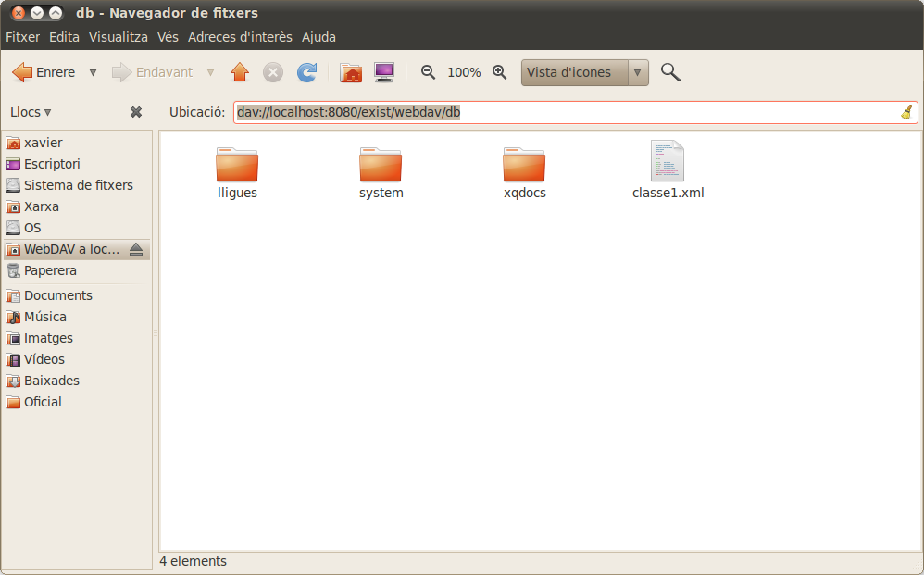The image size is (924, 575).
Task: Click the reload icon in toolbar
Action: click(x=306, y=72)
